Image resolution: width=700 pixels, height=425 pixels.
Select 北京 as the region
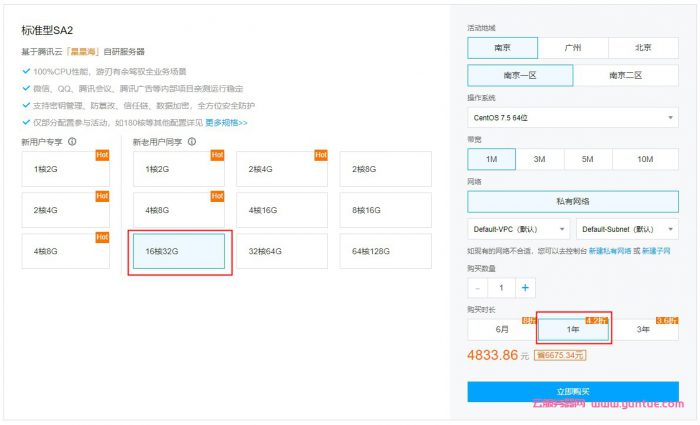(x=643, y=47)
